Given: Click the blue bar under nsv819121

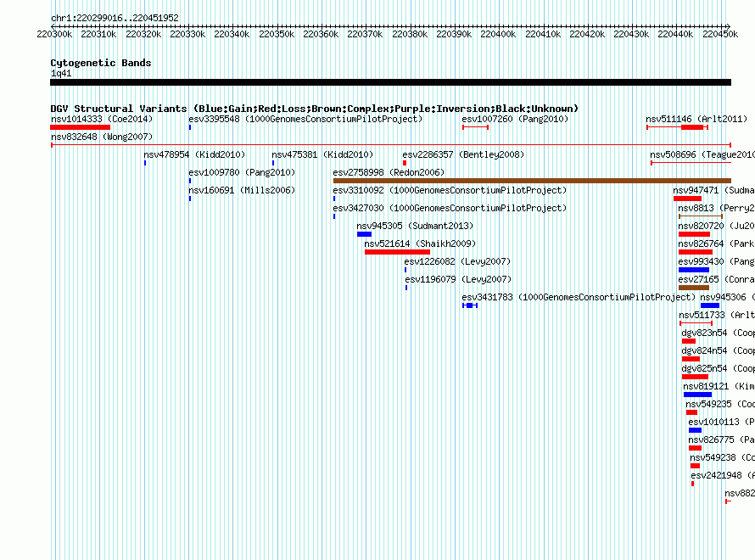Looking at the screenshot, I should pos(697,395).
